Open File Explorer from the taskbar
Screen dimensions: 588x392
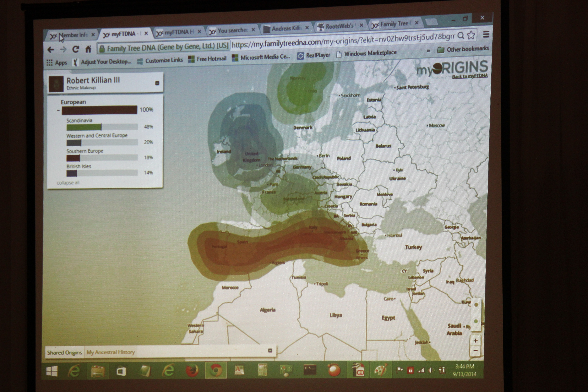(x=98, y=371)
